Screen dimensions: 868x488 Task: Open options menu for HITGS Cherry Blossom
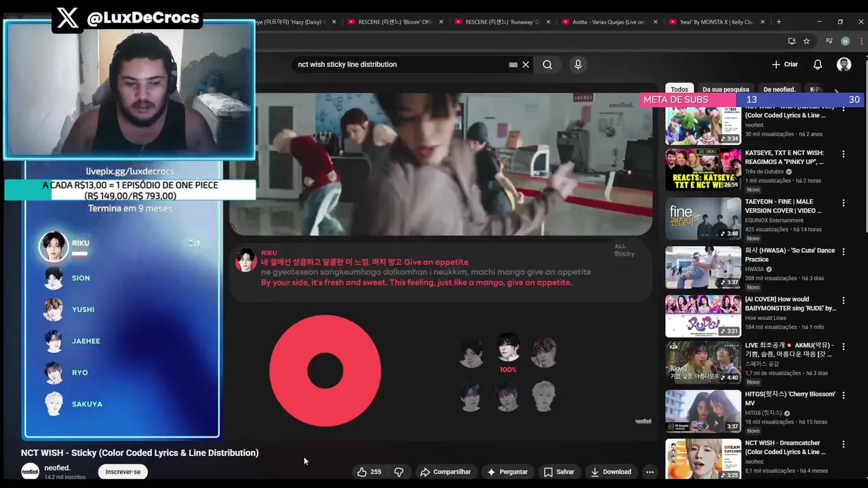pyautogui.click(x=844, y=396)
